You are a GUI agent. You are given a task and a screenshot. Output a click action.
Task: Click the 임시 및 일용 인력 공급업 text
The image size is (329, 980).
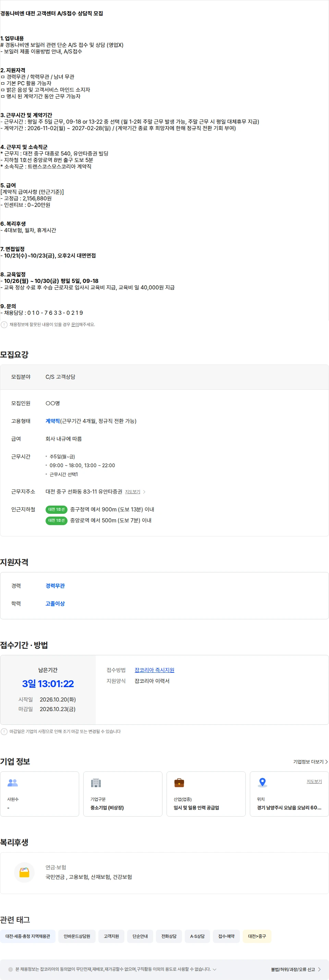196,808
